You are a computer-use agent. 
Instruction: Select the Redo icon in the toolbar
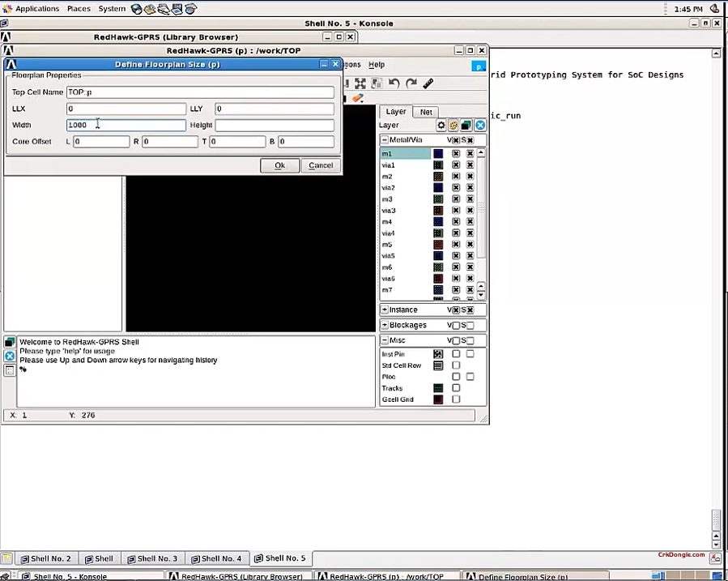pos(411,82)
